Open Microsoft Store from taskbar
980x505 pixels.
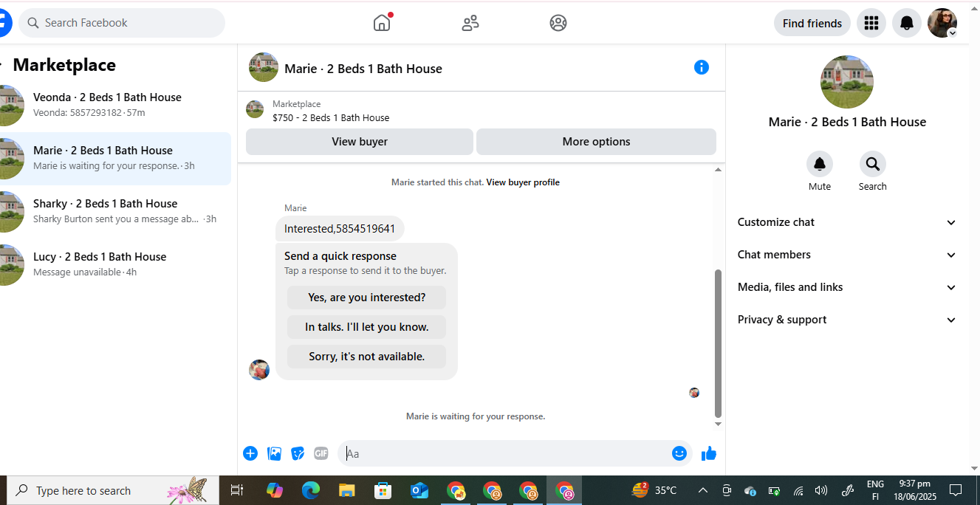pos(383,490)
